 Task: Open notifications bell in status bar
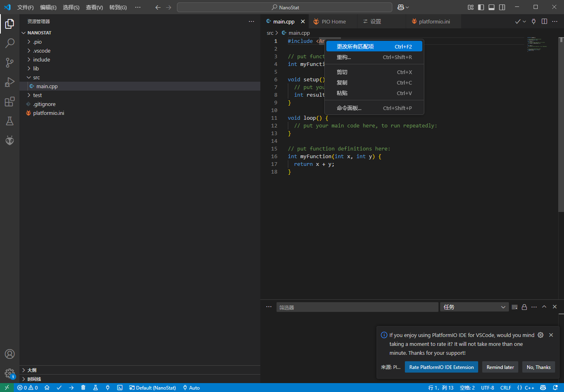pyautogui.click(x=555, y=388)
